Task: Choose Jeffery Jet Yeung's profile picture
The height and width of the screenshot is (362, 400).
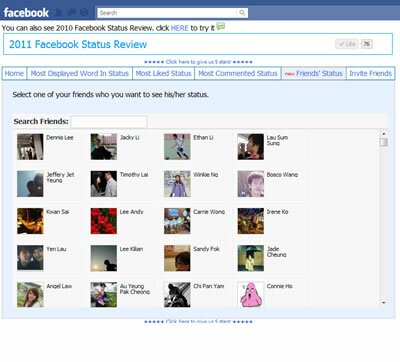Action: (30, 184)
